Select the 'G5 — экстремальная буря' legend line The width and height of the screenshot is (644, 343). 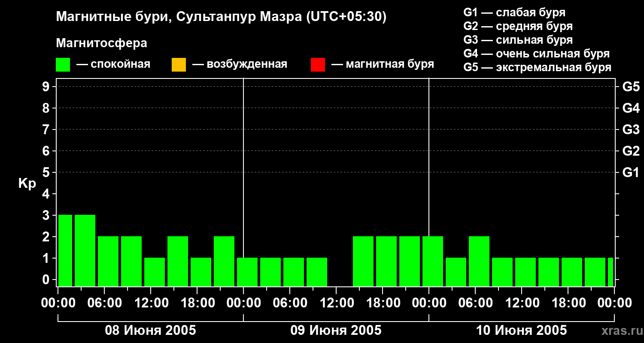538,67
